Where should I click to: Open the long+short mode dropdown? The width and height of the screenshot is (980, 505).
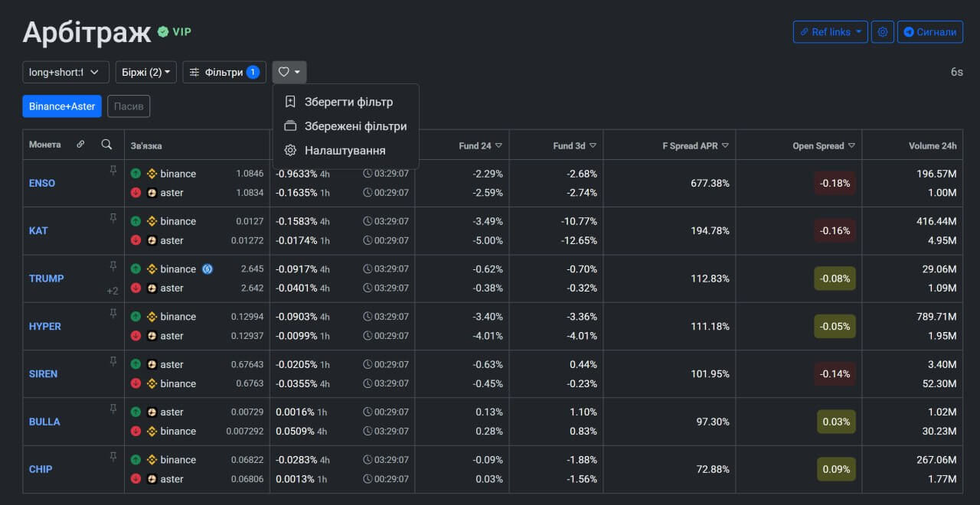coord(65,72)
